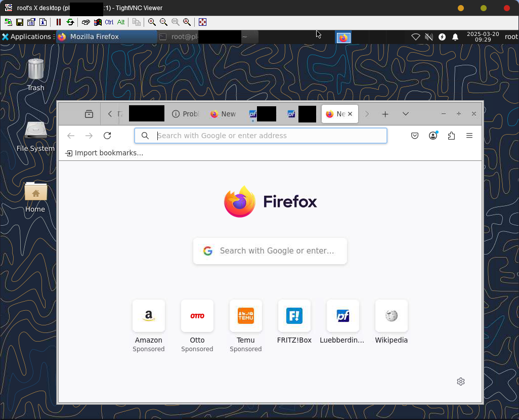Screen dimensions: 519x420
Task: Save the connection with the floppy disk icon
Action: (x=20, y=22)
